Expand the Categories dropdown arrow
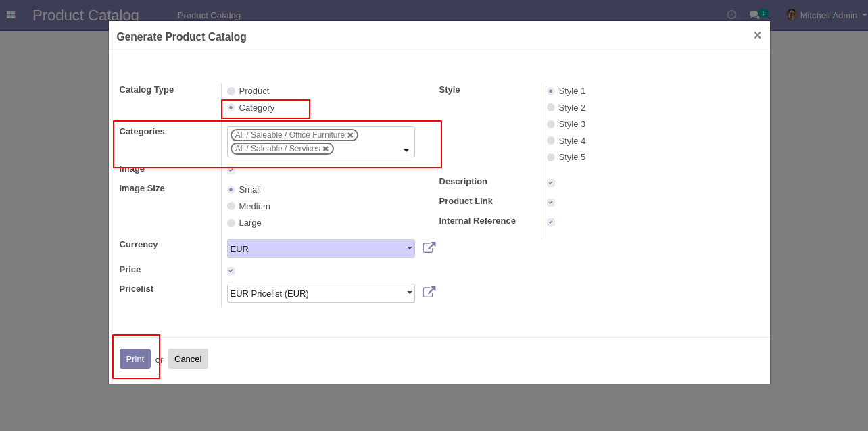The width and height of the screenshot is (868, 431). (x=406, y=151)
